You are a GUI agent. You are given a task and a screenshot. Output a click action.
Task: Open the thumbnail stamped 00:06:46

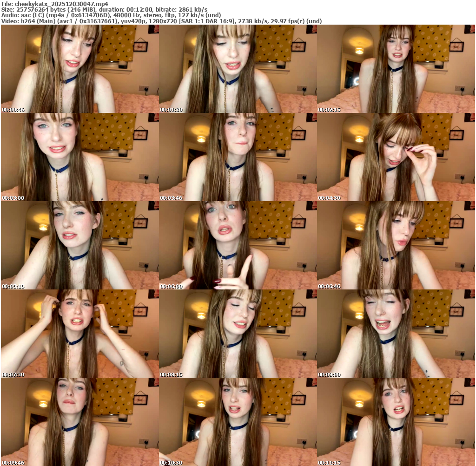tap(396, 245)
